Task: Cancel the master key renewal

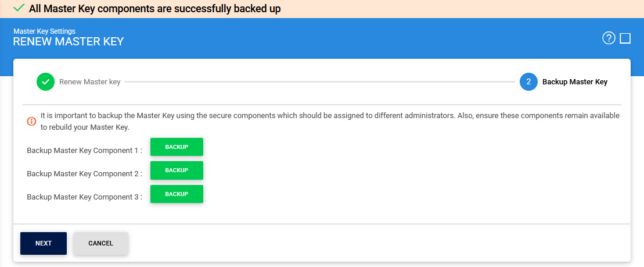Action: click(x=100, y=243)
